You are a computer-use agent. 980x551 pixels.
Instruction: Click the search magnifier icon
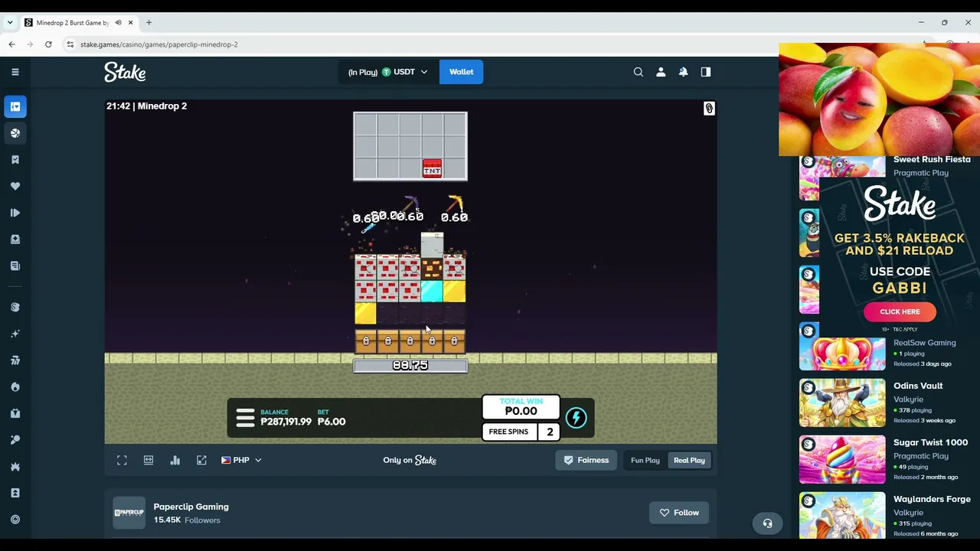coord(639,72)
